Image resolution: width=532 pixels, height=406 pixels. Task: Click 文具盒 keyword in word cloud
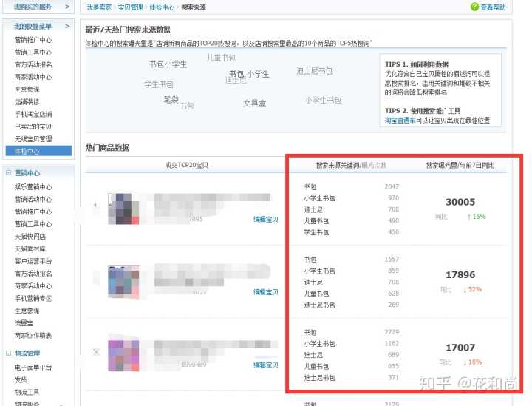(254, 104)
